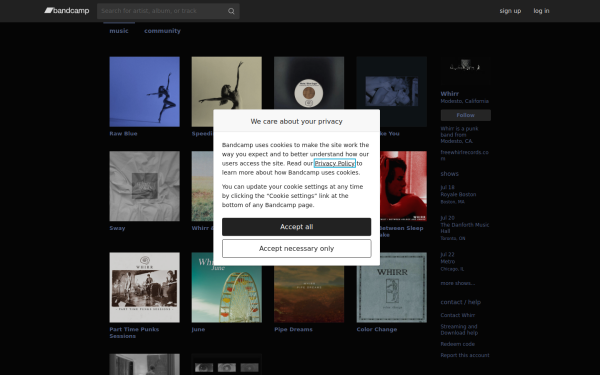Viewport: 600px width, 375px height.
Task: Open the Part Time Punks Sessions cover
Action: [x=145, y=287]
